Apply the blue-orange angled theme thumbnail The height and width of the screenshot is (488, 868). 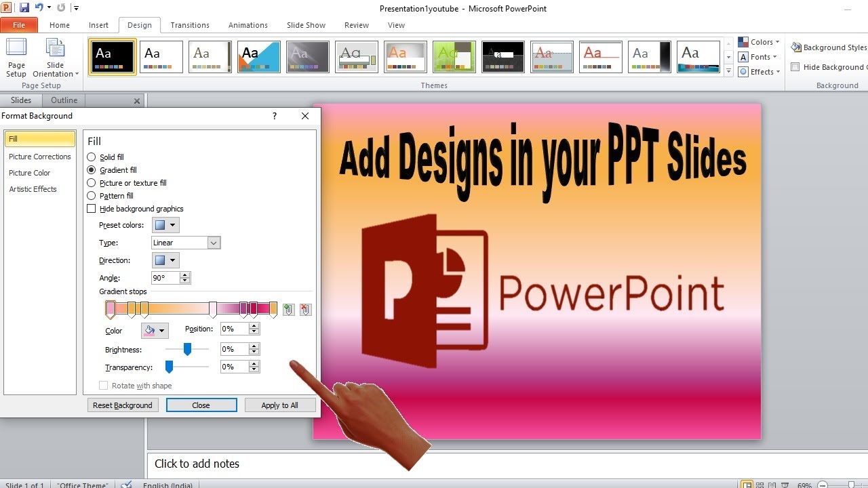259,57
